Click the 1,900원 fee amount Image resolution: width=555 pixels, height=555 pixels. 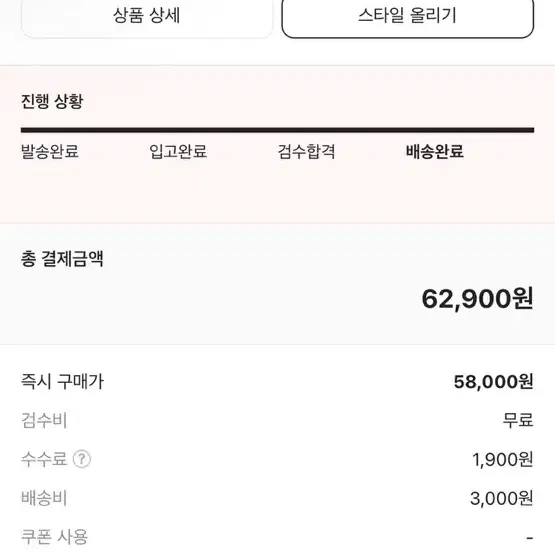click(503, 459)
